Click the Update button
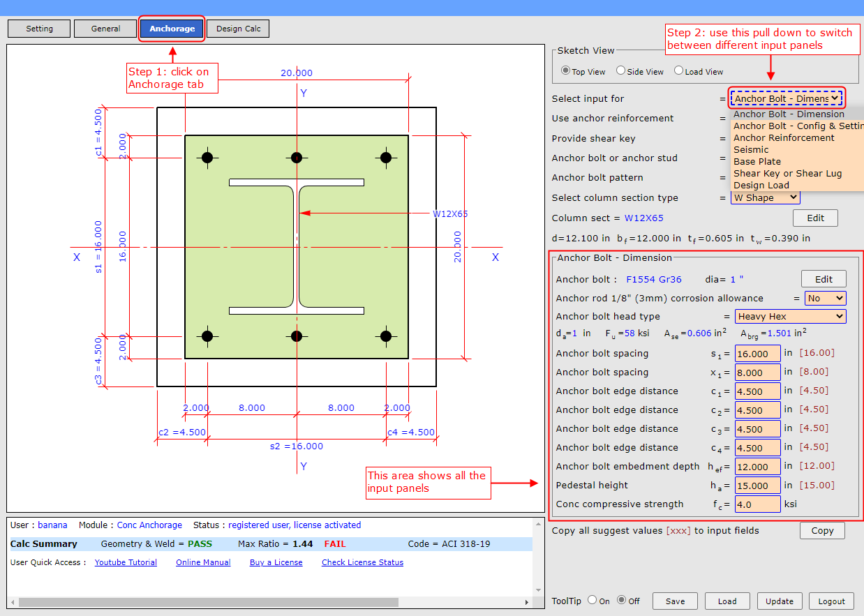 780,601
